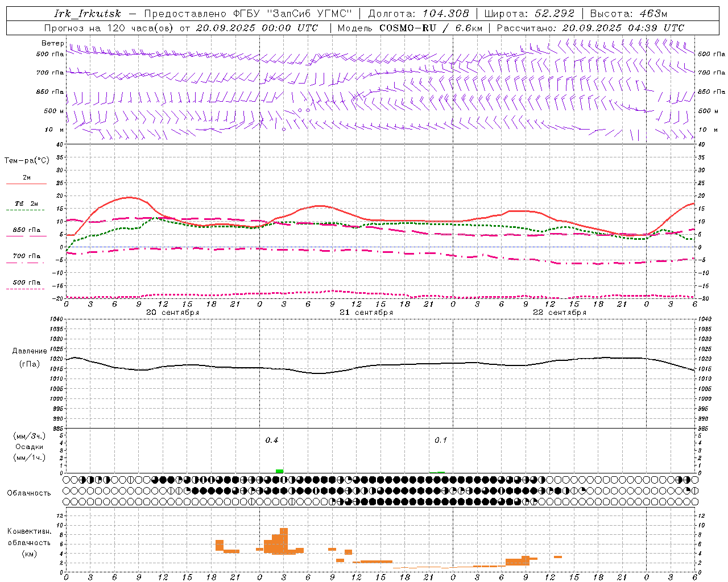This screenshot has height=582, width=728.
Task: Click the Давление pressure panel label
Action: (30, 351)
